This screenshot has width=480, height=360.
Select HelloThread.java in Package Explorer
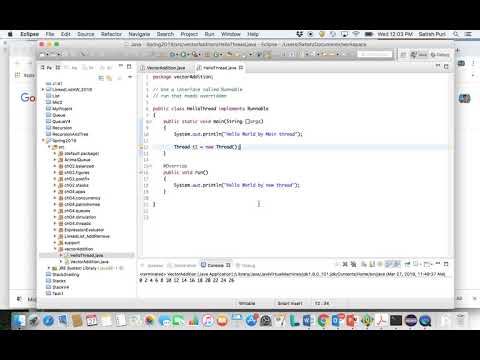[87, 255]
